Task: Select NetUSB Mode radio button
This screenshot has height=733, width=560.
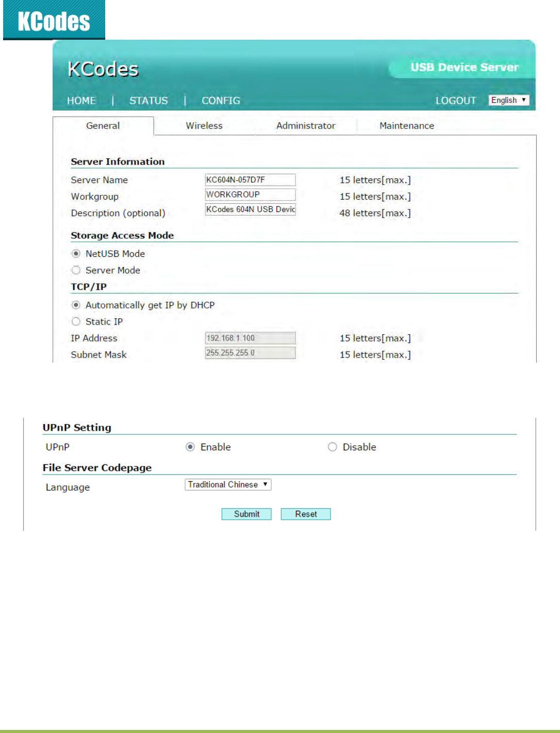Action: point(76,254)
